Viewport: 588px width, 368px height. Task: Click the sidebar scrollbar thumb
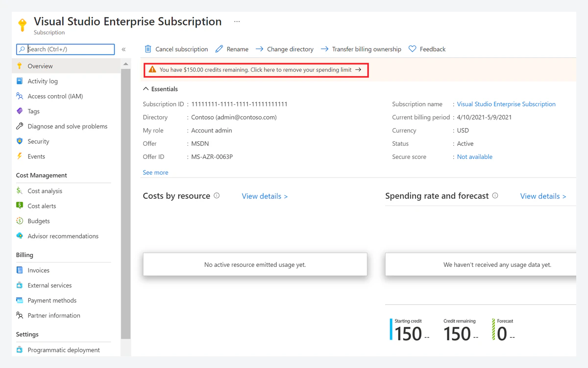(126, 204)
